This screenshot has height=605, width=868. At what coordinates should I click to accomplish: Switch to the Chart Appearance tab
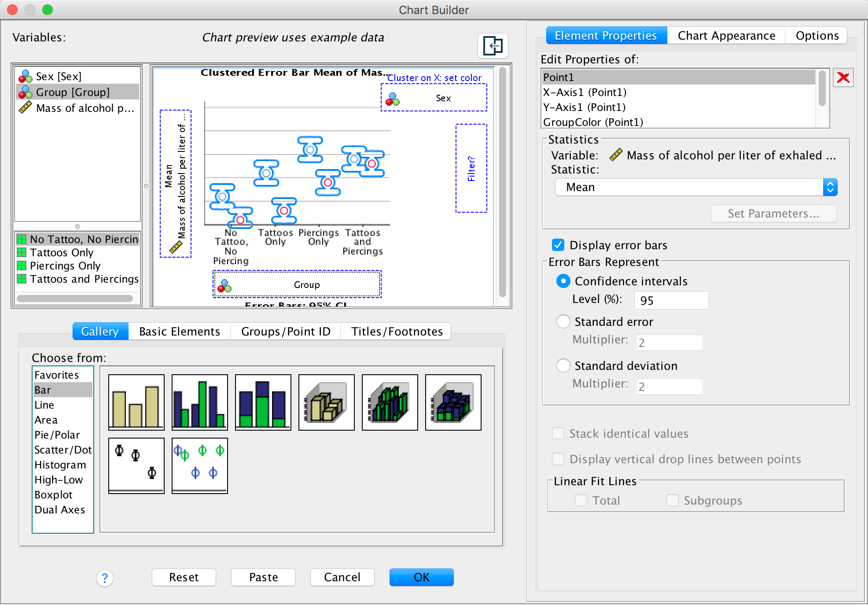click(726, 36)
